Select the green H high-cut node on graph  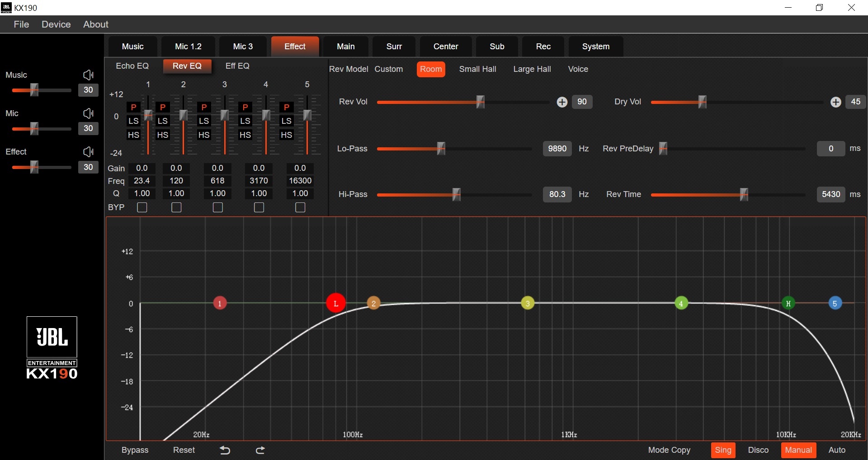(x=788, y=303)
